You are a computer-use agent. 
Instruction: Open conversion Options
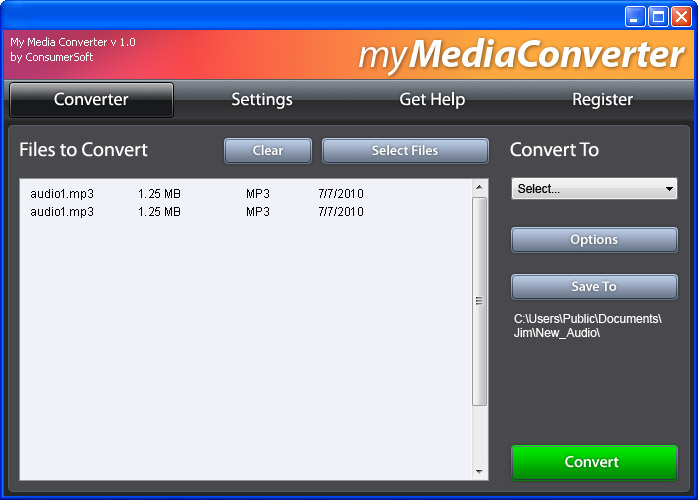594,240
